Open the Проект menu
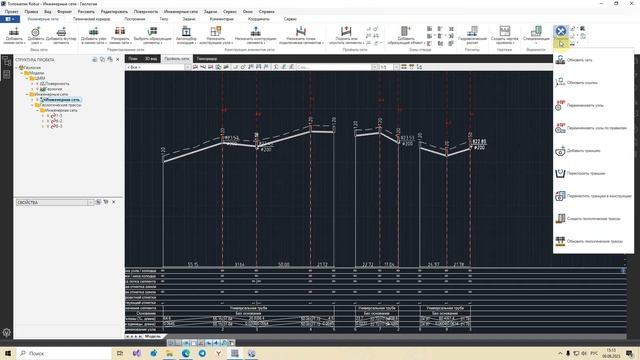Image resolution: width=640 pixels, height=360 pixels. (11, 12)
